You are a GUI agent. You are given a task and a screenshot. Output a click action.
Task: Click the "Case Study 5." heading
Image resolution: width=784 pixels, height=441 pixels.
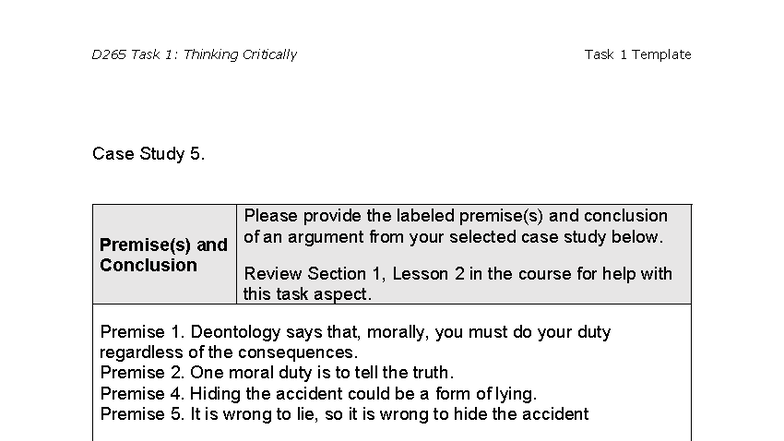(148, 153)
